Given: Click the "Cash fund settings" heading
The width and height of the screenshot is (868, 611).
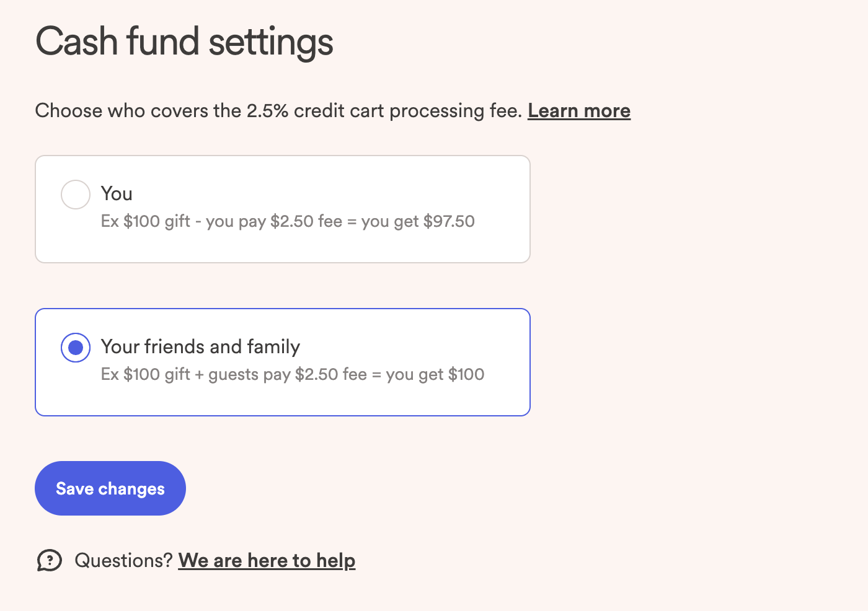Looking at the screenshot, I should [x=184, y=42].
